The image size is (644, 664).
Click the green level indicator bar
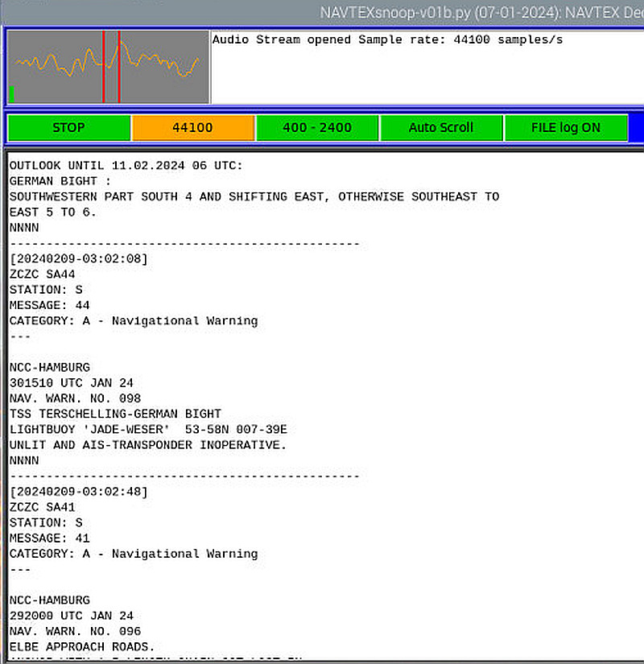click(12, 94)
